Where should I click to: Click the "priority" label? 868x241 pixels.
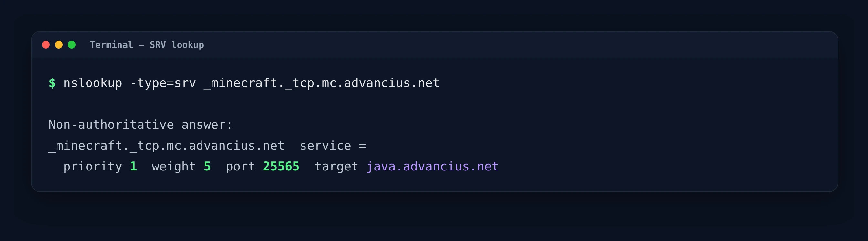click(x=93, y=167)
